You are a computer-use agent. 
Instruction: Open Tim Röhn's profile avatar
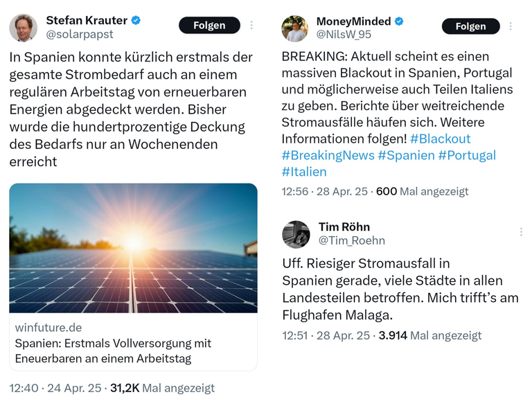[296, 234]
